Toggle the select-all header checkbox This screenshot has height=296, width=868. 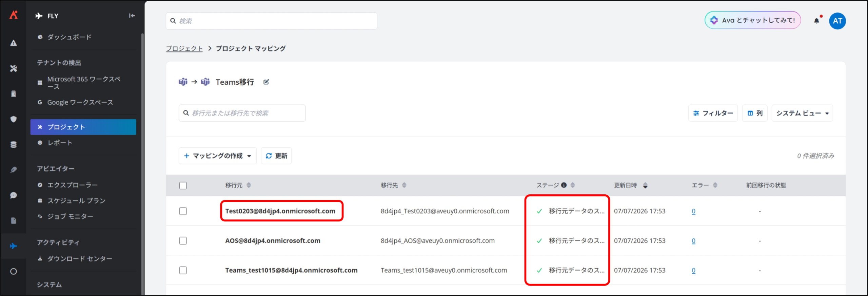click(183, 186)
